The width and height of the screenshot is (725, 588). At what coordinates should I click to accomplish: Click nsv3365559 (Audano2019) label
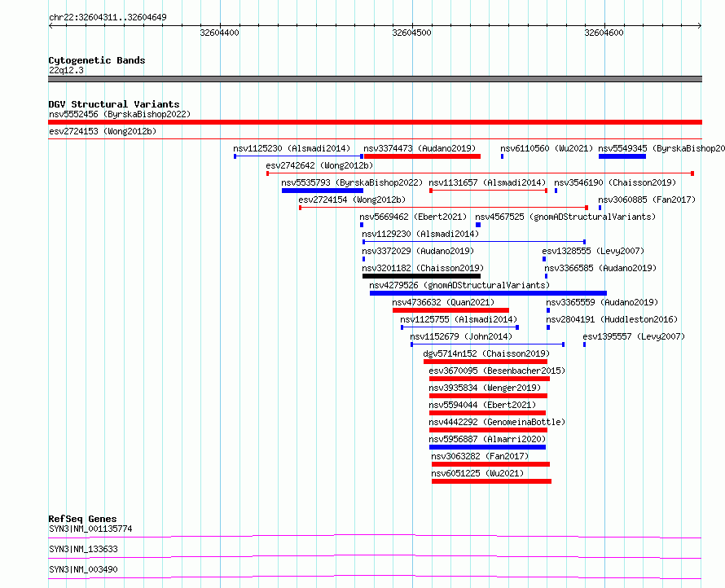(602, 302)
